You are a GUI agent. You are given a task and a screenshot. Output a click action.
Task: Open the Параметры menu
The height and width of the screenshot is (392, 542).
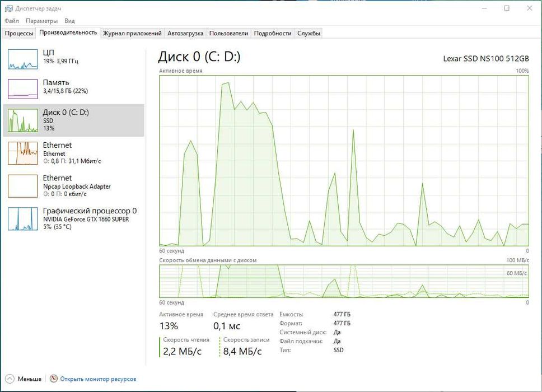41,21
